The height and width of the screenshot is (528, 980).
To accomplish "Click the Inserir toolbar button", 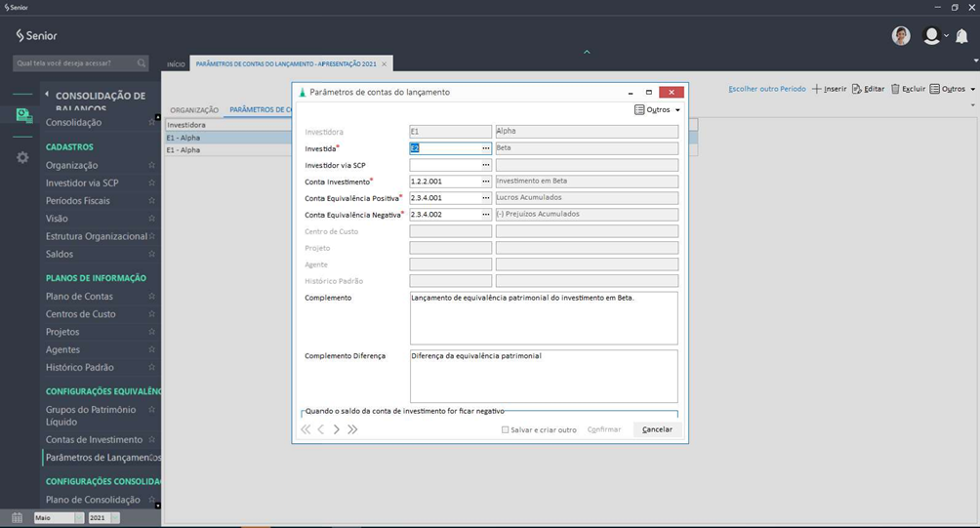I will 829,89.
